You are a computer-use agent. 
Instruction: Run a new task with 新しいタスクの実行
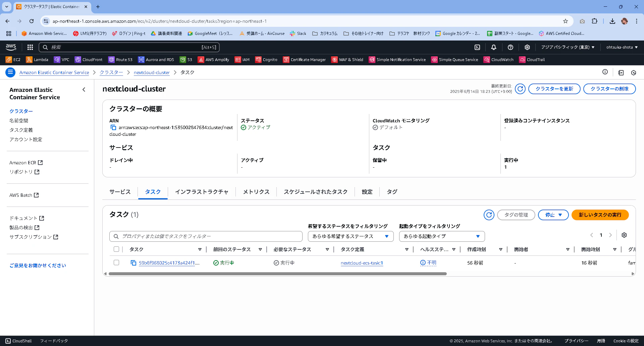[x=600, y=215]
